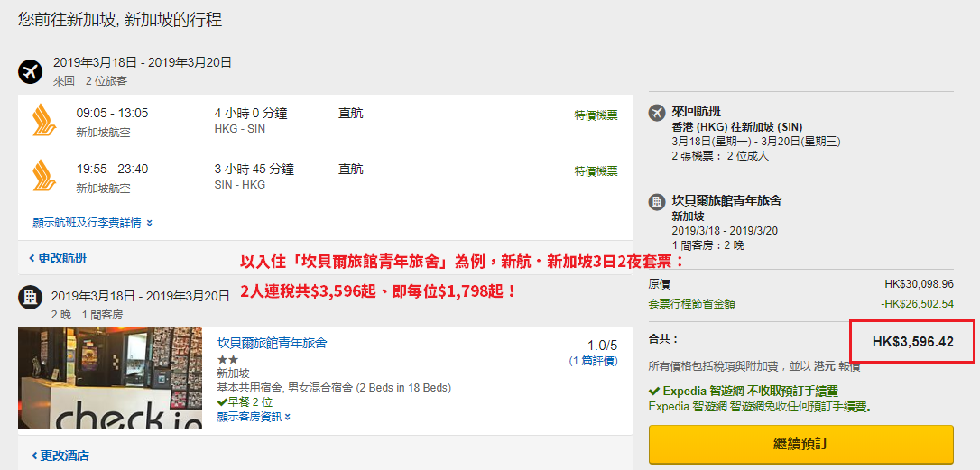
Task: Click the 4 小時 0 分鐘 duration text
Action: 251,113
